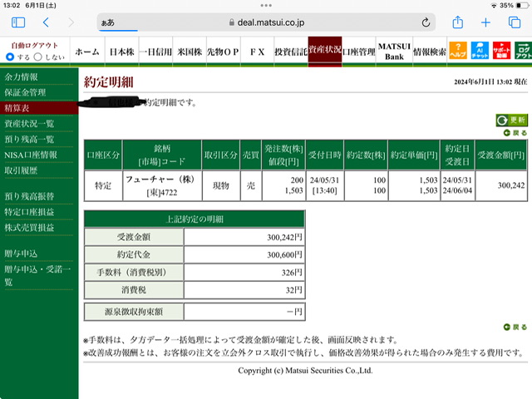Click the lower 戻る back link
The width and height of the screenshot is (532, 399).
pyautogui.click(x=515, y=327)
